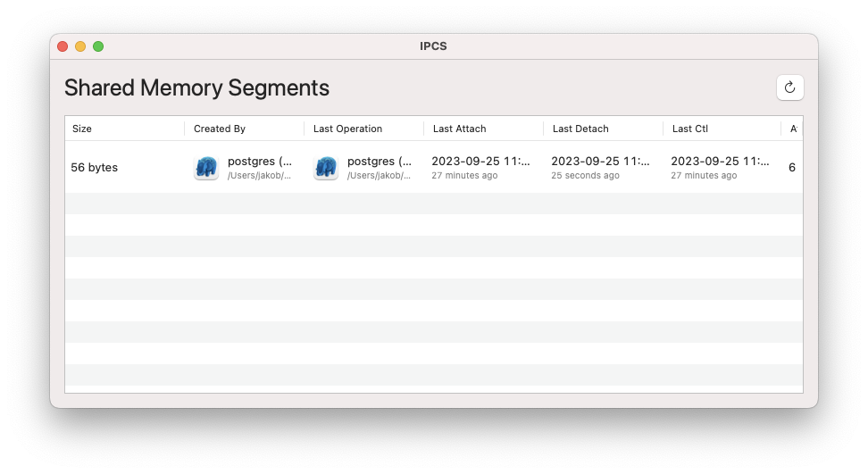This screenshot has height=474, width=868.
Task: Click the Last Ctl column header
Action: click(x=722, y=129)
